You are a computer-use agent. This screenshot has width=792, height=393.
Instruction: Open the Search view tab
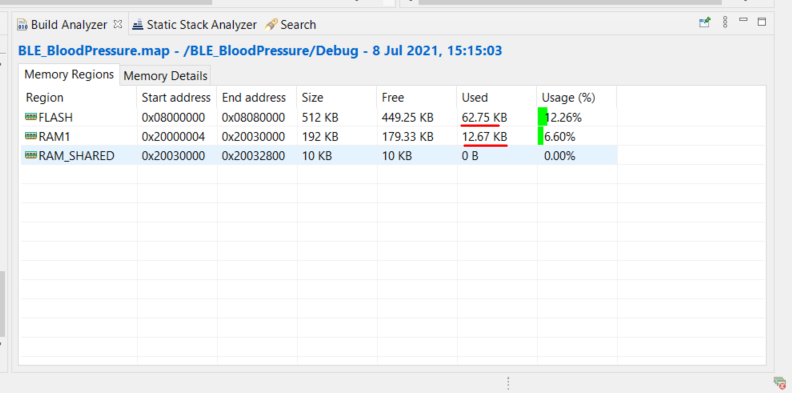click(290, 24)
